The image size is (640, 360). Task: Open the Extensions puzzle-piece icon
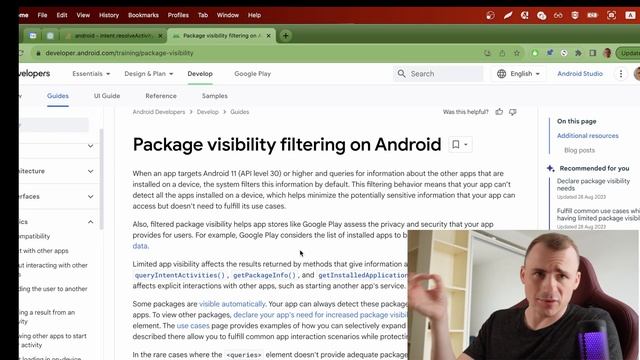pos(578,53)
